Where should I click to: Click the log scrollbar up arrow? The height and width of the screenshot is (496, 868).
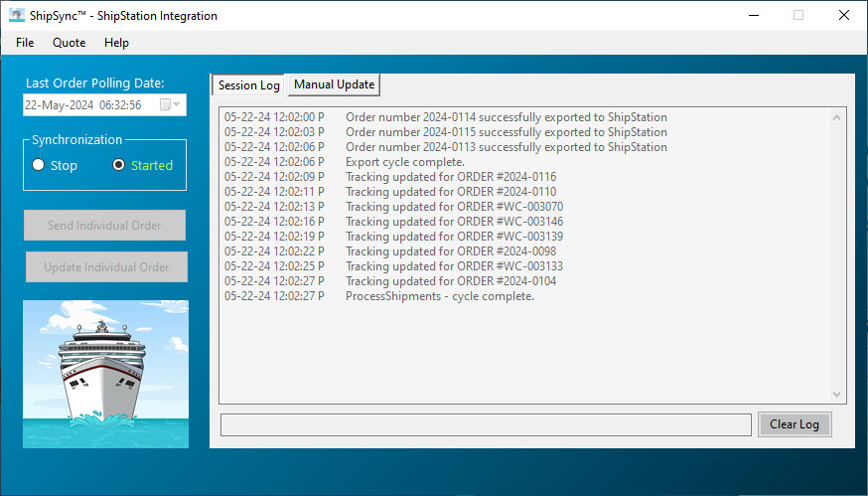836,117
